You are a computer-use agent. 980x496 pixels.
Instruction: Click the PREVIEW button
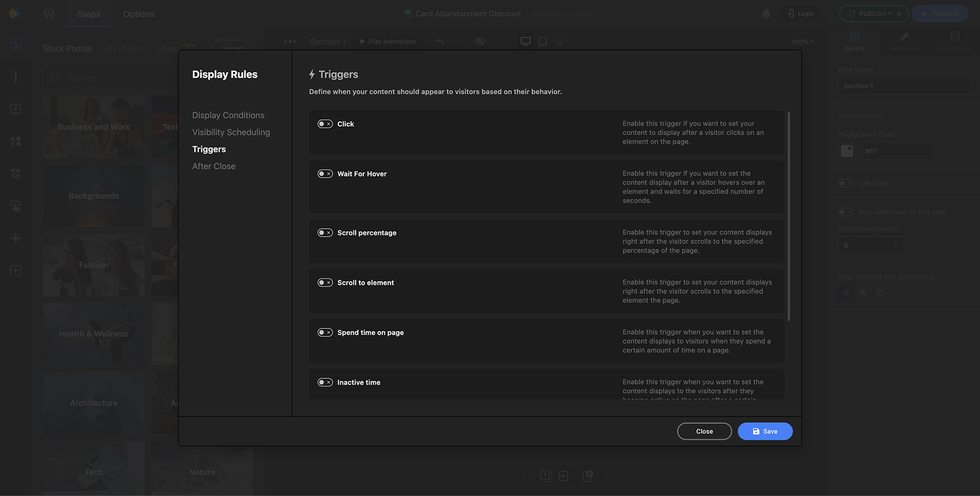[940, 14]
